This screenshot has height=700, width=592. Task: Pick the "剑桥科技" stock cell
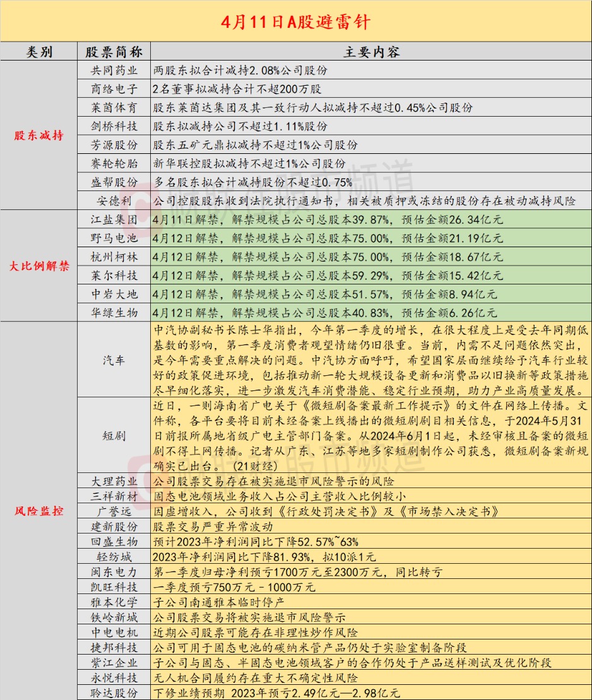pos(114,126)
